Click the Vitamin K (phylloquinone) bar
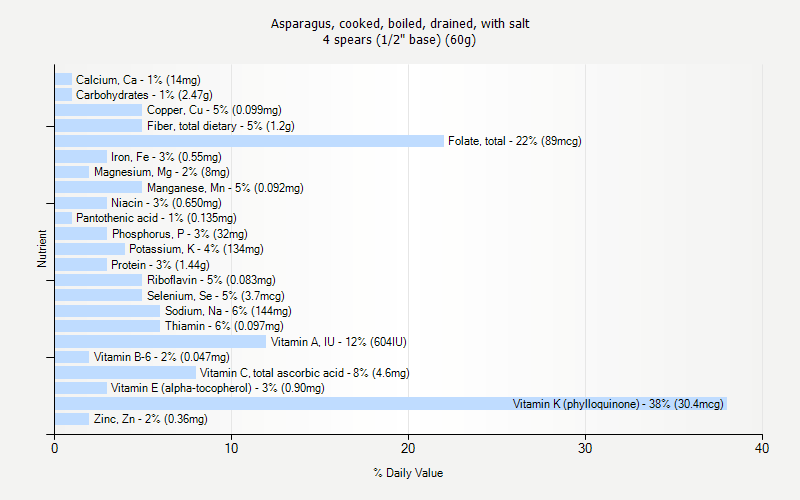 click(x=390, y=404)
